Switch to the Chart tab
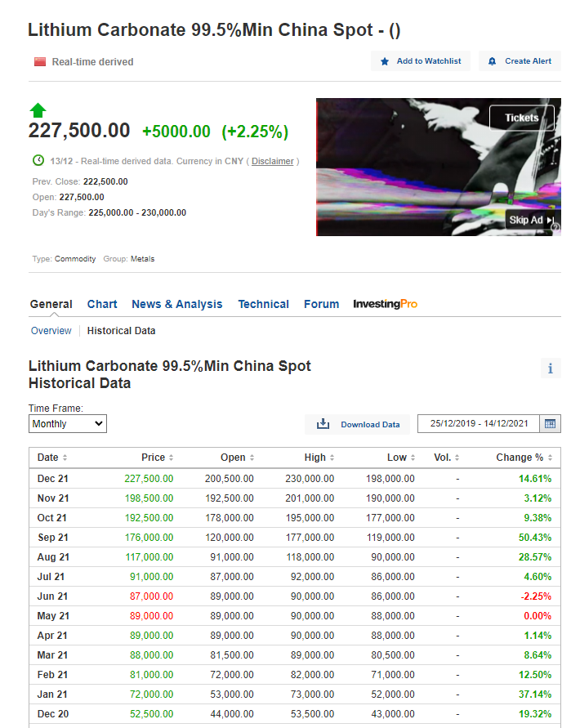 coord(102,304)
